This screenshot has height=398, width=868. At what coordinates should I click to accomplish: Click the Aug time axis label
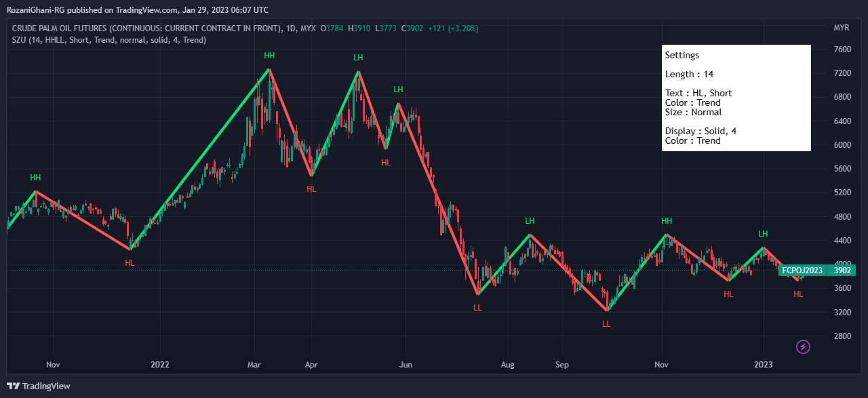(x=507, y=364)
